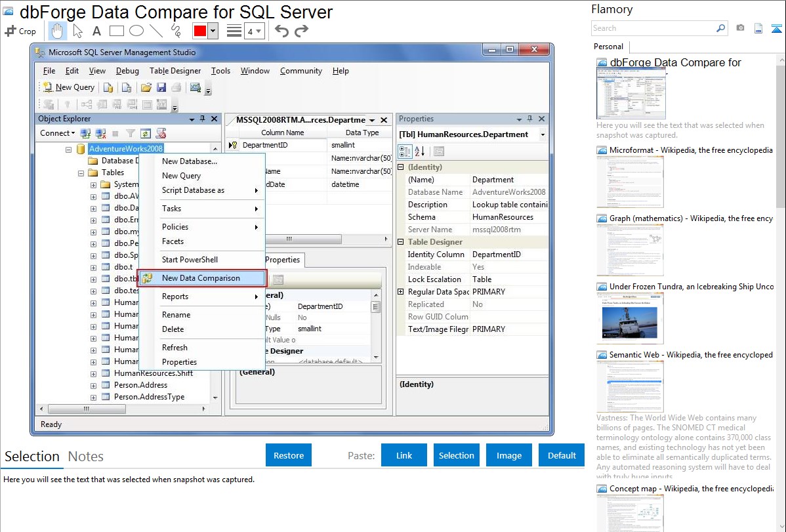
Task: Redo the last annotation
Action: click(x=301, y=31)
